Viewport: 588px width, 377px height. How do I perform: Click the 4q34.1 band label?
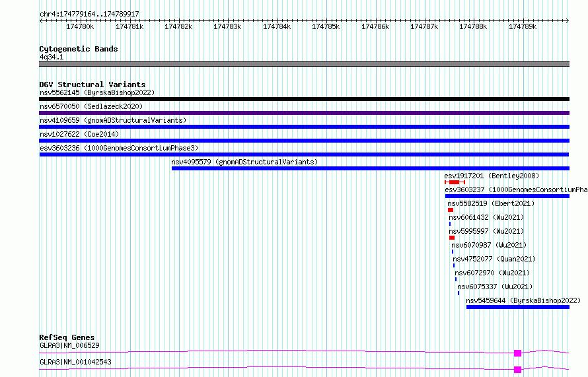(x=52, y=57)
